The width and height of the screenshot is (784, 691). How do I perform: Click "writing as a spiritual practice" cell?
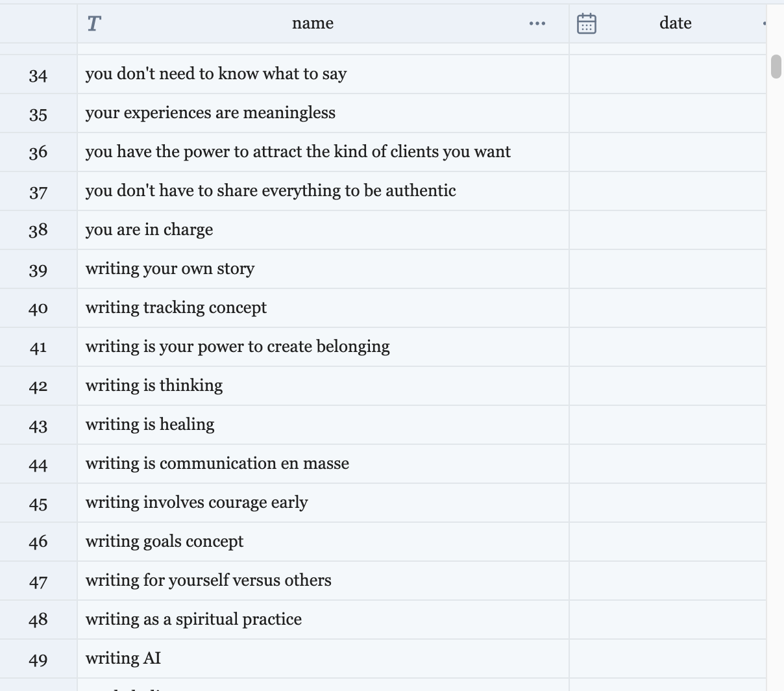click(193, 620)
